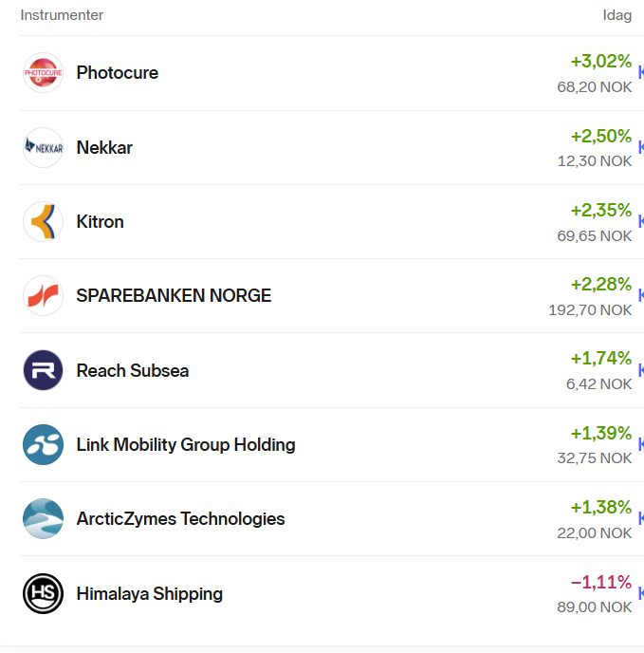Open Link Mobility Group Holding details
The height and width of the screenshot is (653, 644).
tap(186, 444)
